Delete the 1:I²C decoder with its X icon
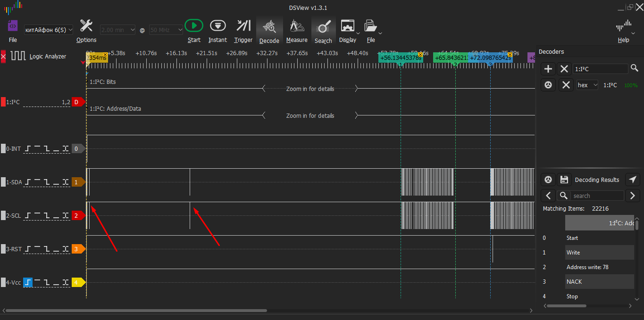 click(566, 85)
